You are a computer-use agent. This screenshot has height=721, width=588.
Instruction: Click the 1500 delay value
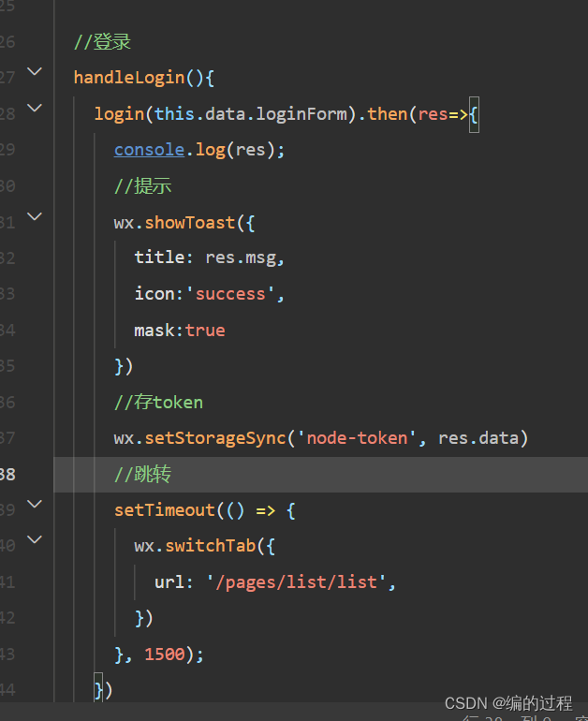[165, 655]
